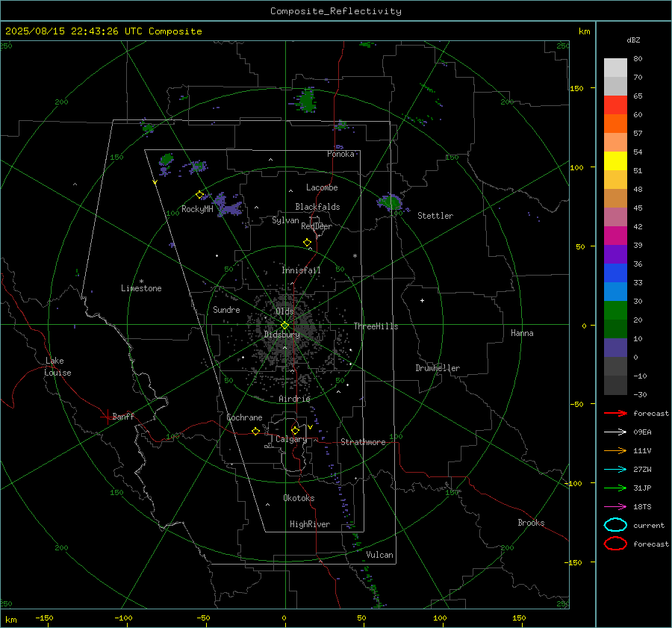Image resolution: width=672 pixels, height=628 pixels.
Task: Click the orange 111V arrow icon
Action: pos(615,450)
